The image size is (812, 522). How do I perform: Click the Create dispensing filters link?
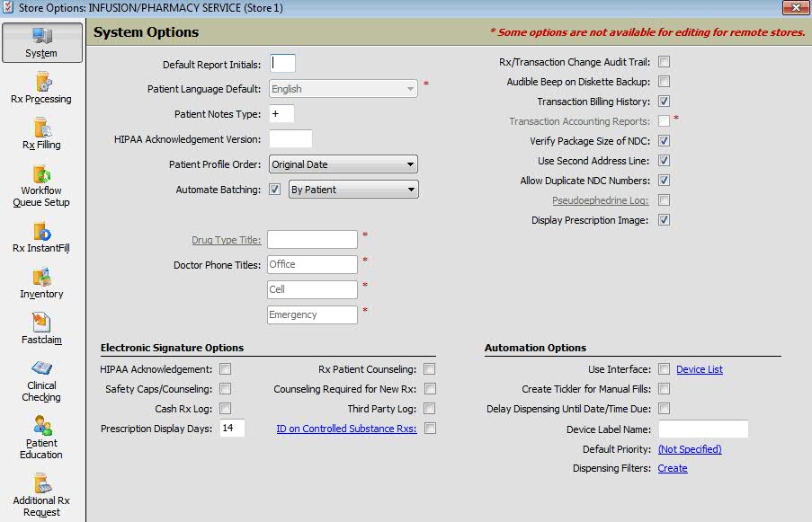click(x=672, y=468)
